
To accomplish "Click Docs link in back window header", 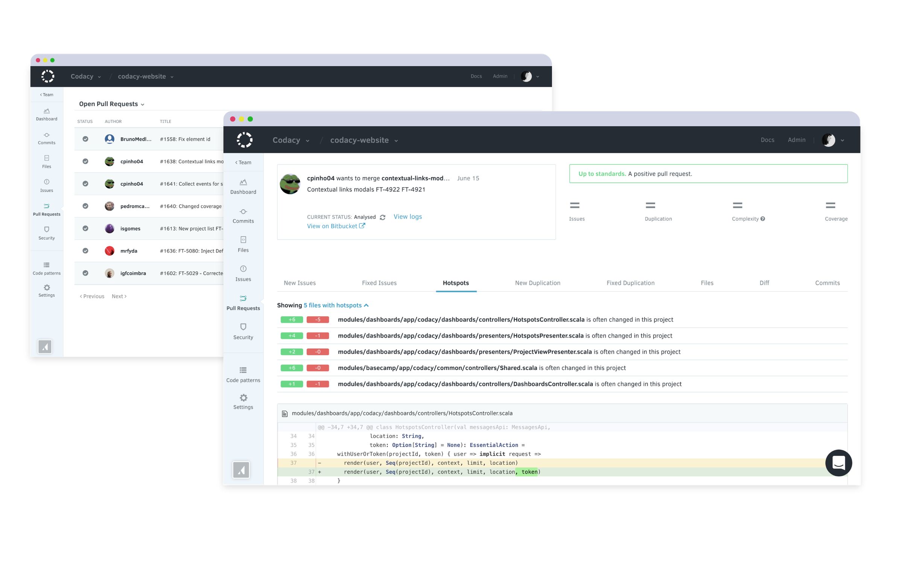I will point(476,76).
